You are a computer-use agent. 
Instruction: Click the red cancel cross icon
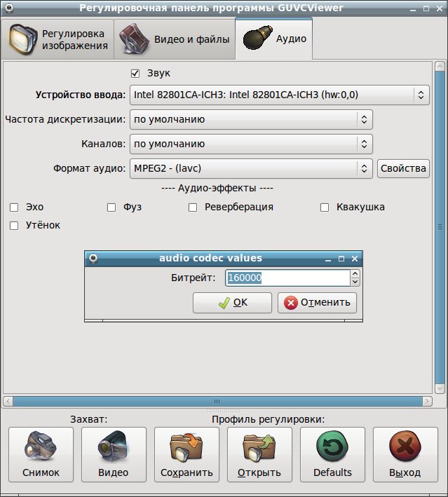pos(291,303)
